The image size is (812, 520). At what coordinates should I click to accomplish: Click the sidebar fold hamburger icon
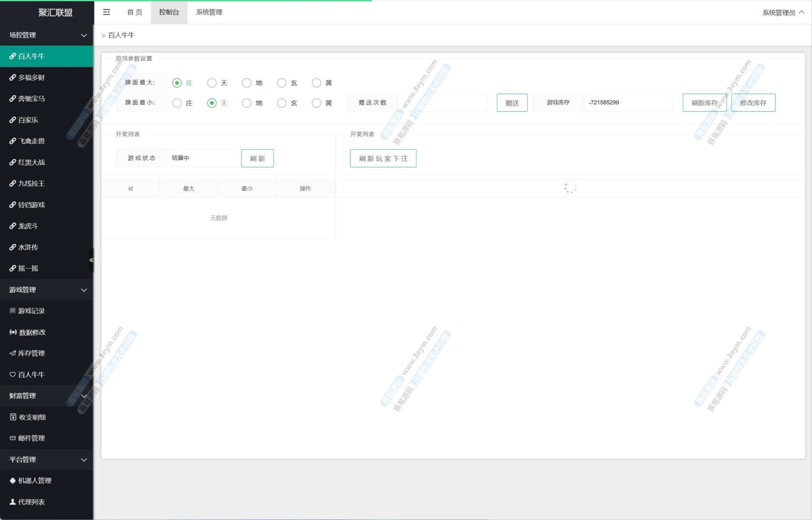(106, 12)
